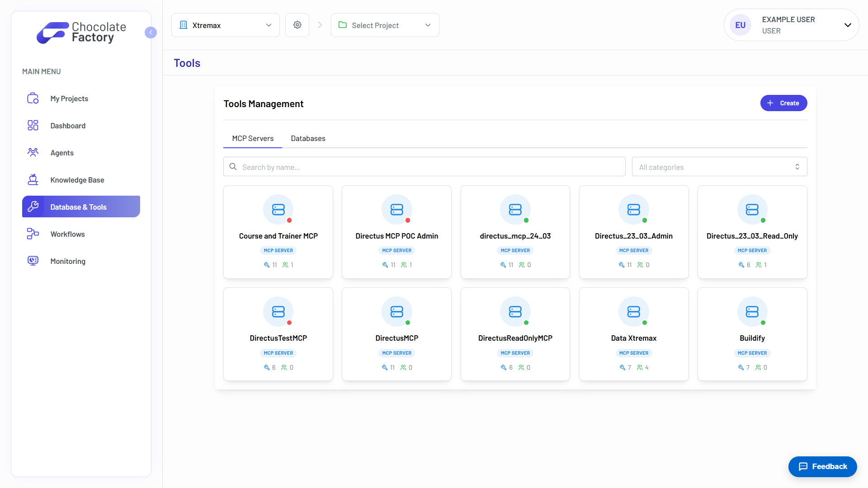Open the directus_mcp_24_03 card
868x488 pixels.
pyautogui.click(x=515, y=232)
